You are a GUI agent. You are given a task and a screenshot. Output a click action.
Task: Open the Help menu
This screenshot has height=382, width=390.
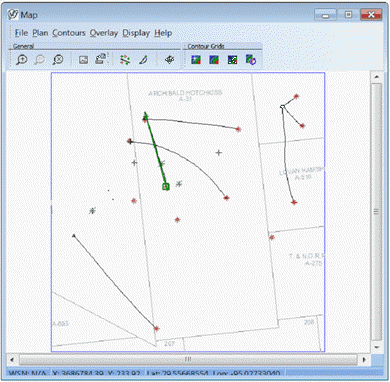click(163, 33)
